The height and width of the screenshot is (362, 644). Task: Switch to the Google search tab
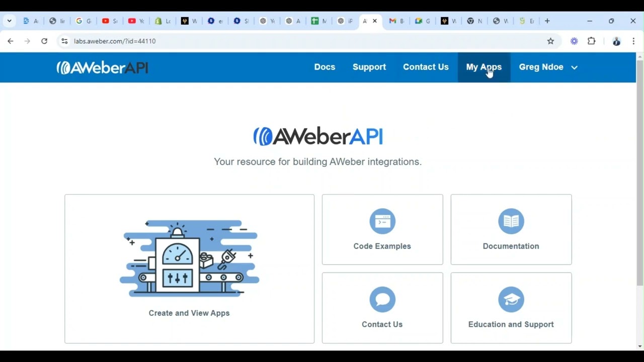click(x=84, y=21)
